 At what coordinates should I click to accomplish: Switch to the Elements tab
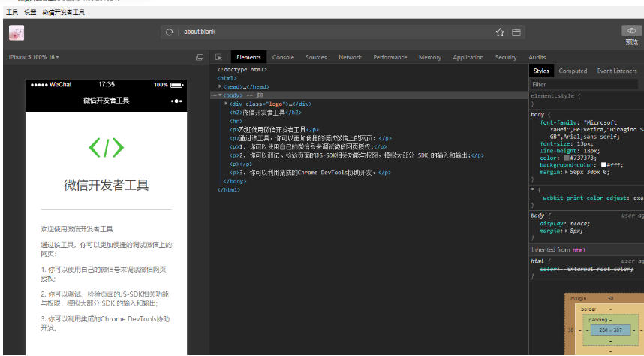pyautogui.click(x=248, y=57)
